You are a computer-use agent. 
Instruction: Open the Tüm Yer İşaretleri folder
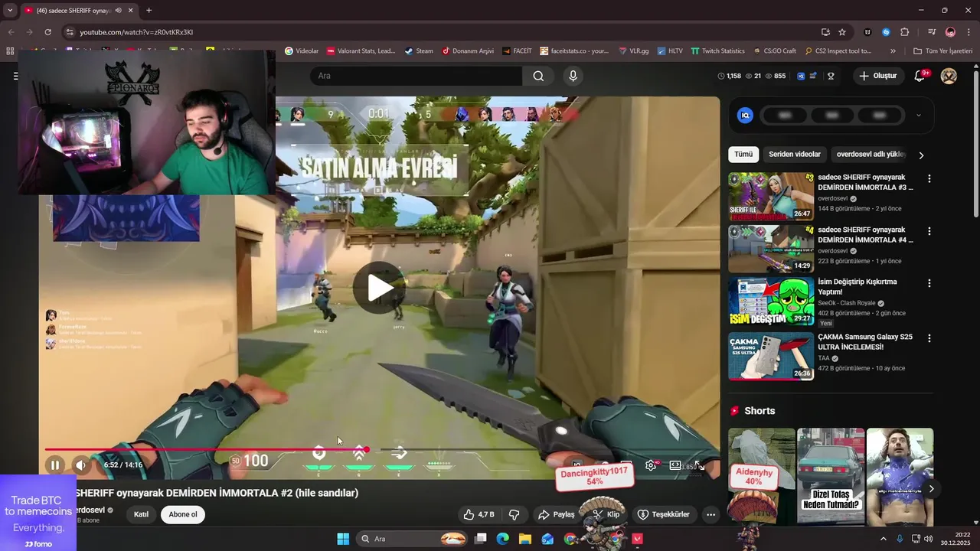pyautogui.click(x=942, y=51)
